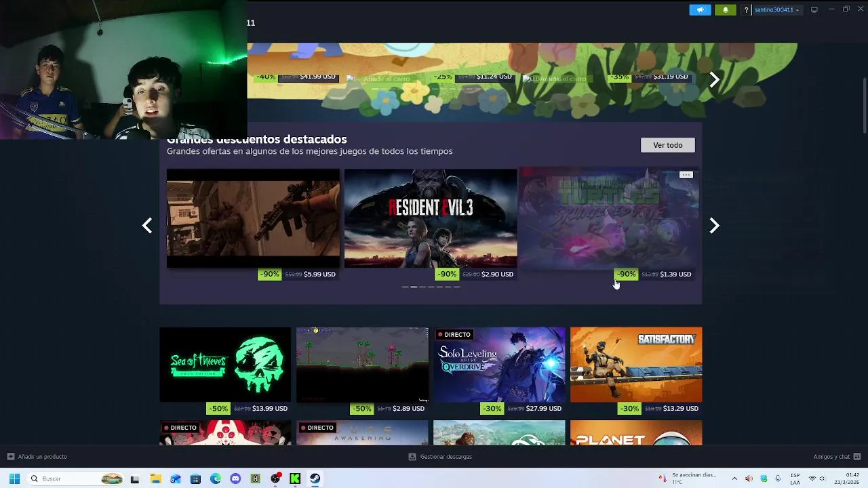Open the Teenage Mutant Ninja Turtles capsule
The width and height of the screenshot is (868, 488).
(x=608, y=218)
